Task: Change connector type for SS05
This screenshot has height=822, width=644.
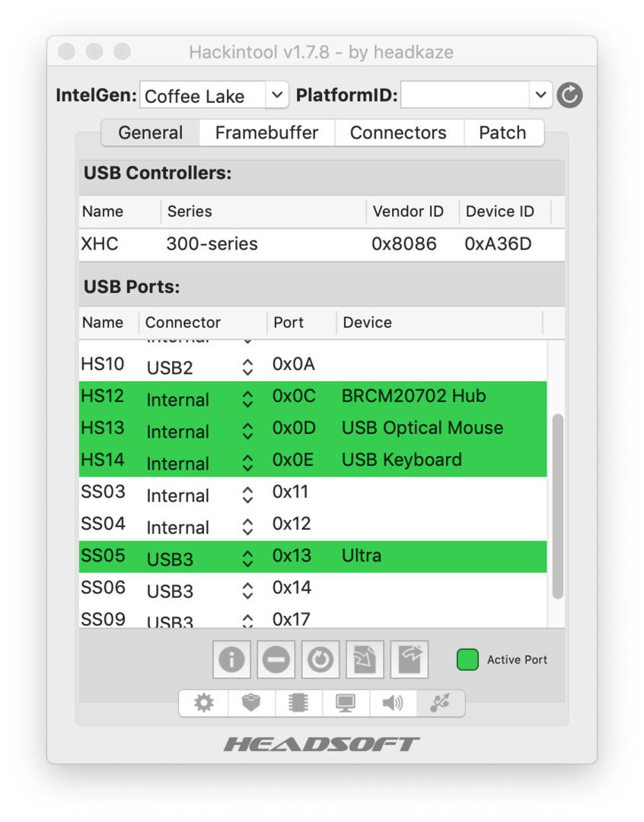Action: click(x=247, y=559)
